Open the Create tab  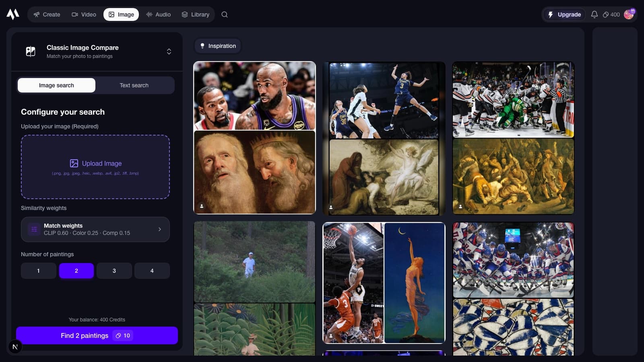click(x=47, y=14)
